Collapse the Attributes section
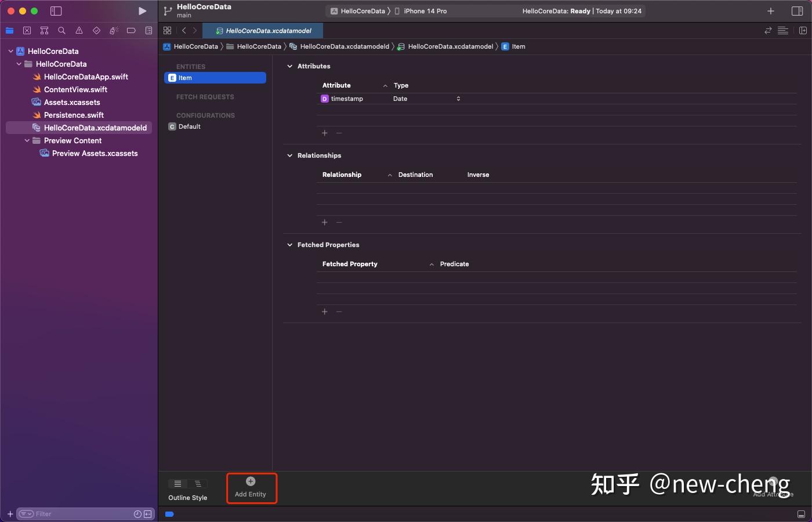 [290, 66]
